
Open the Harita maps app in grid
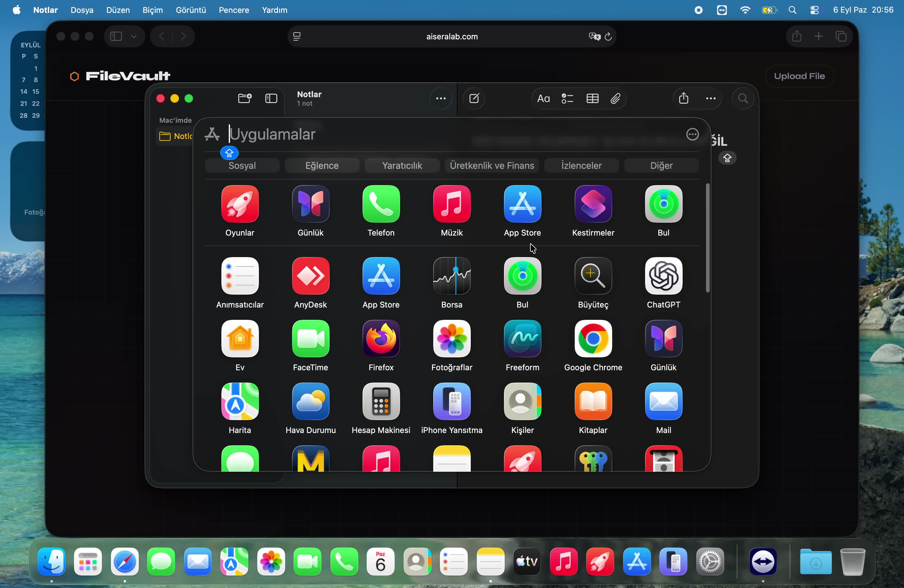240,402
